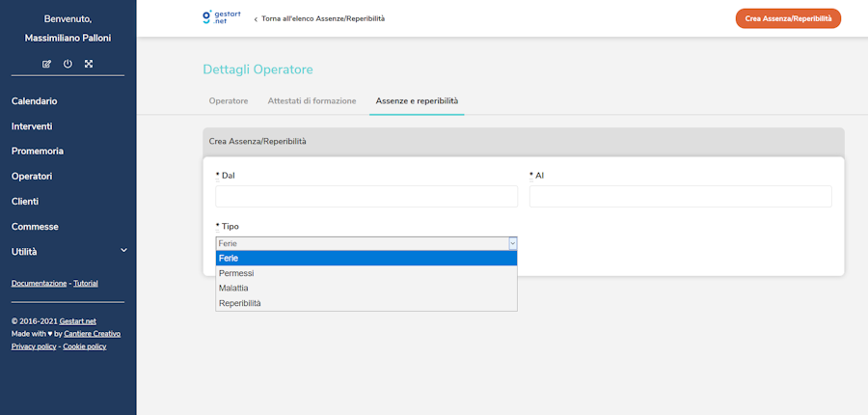Screen dimensions: 868x415
Task: Click the Dal date input field
Action: click(366, 197)
